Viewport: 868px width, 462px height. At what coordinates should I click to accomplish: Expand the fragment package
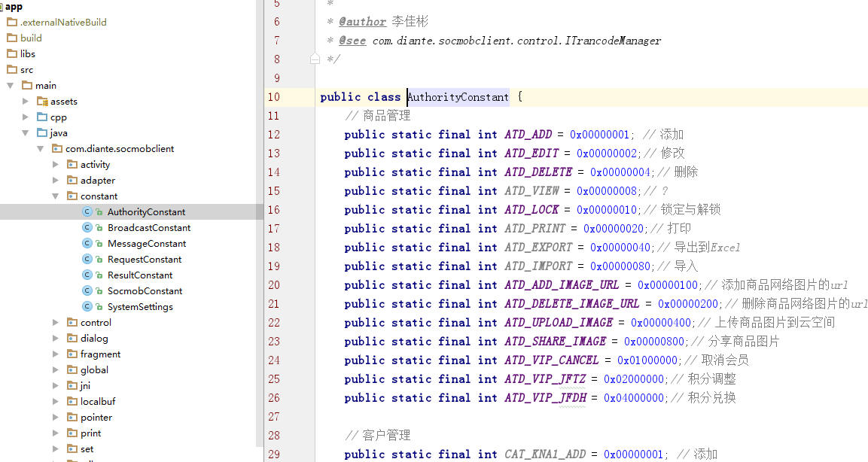coord(56,354)
